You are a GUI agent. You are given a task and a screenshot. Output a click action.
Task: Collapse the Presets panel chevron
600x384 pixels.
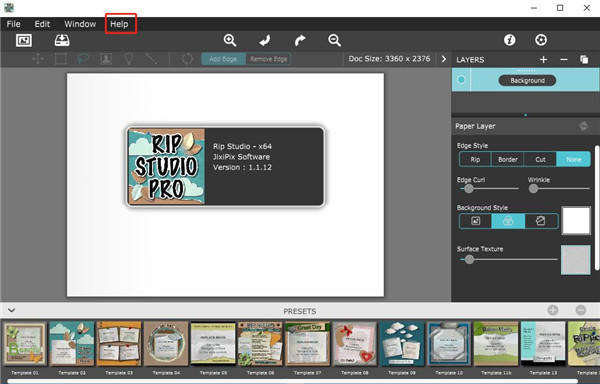coord(11,310)
